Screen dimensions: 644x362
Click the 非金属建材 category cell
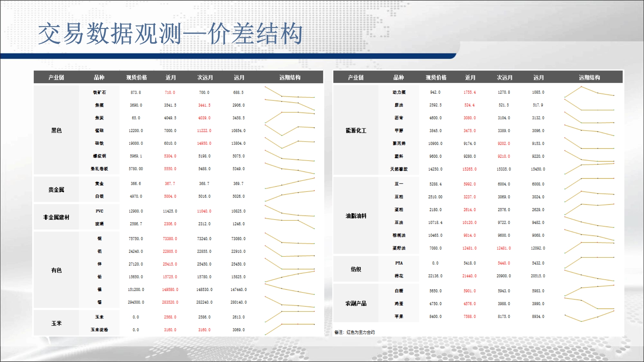click(56, 217)
